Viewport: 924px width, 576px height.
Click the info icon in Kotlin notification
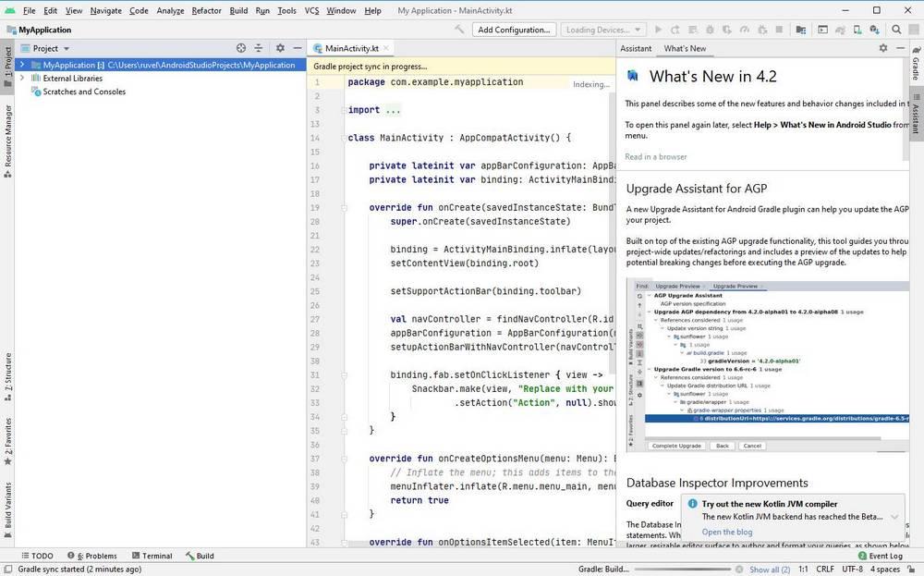[692, 504]
